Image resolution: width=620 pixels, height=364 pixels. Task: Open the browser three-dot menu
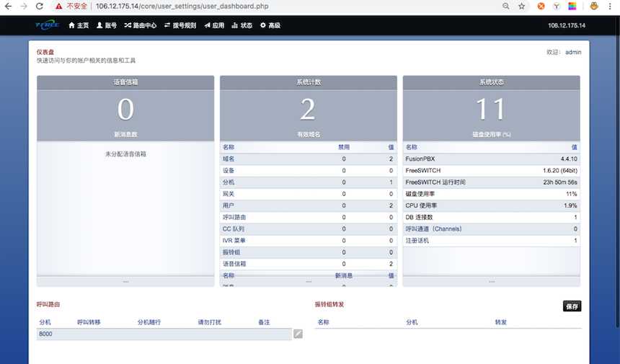pyautogui.click(x=611, y=6)
